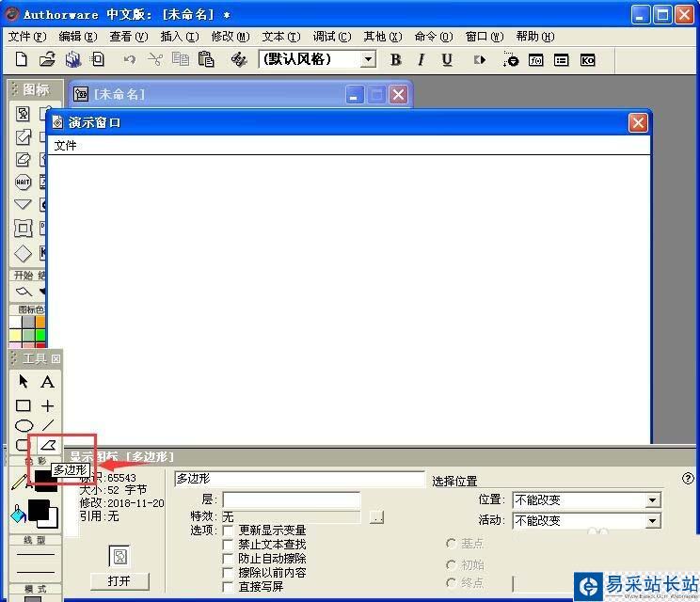Select the 初始 radio button
700x602 pixels.
451,565
